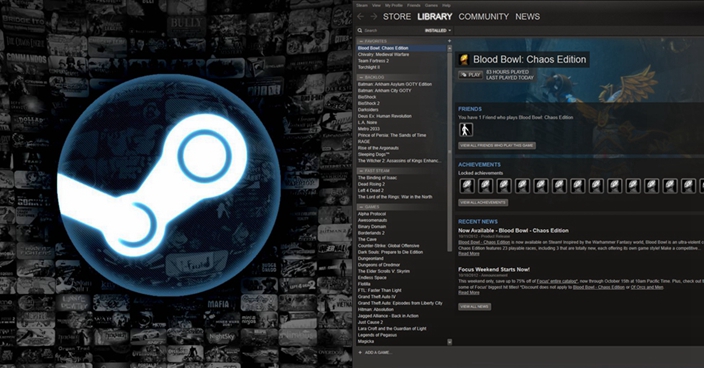Open the Help menu
Viewport: 704px width, 368px height.
tap(446, 5)
